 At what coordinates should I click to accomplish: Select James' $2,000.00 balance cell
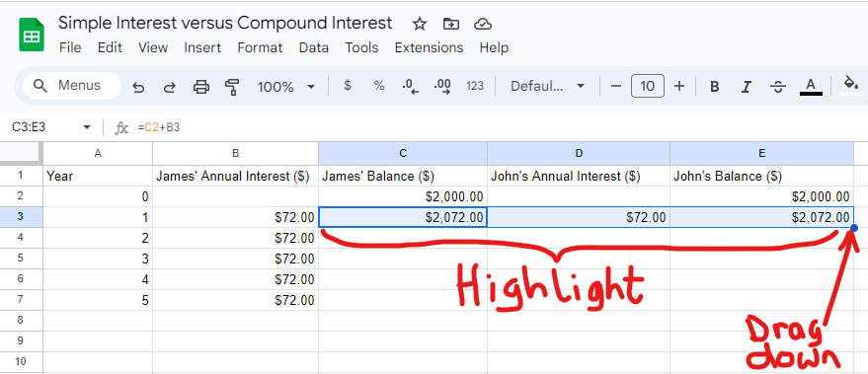click(x=403, y=196)
